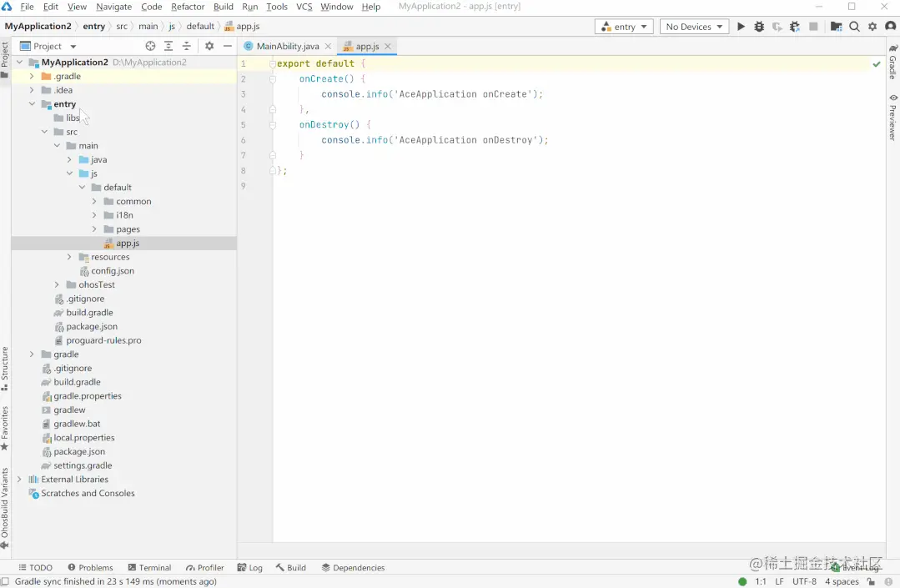Screen dimensions: 900x588
Task: Open the Log tool window
Action: (x=249, y=567)
